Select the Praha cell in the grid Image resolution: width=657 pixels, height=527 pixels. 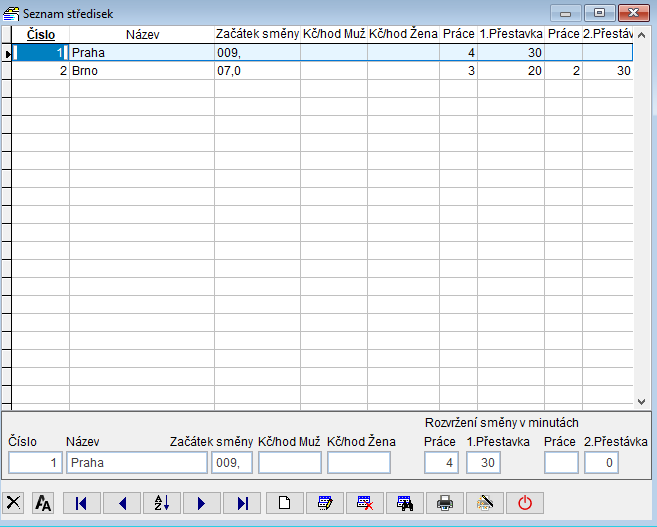pos(142,53)
